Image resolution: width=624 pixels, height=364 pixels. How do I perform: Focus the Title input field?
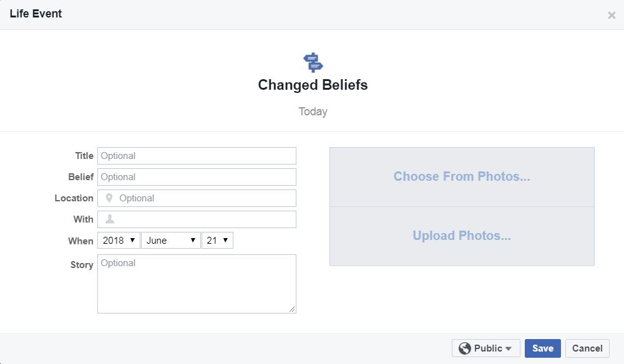(197, 156)
